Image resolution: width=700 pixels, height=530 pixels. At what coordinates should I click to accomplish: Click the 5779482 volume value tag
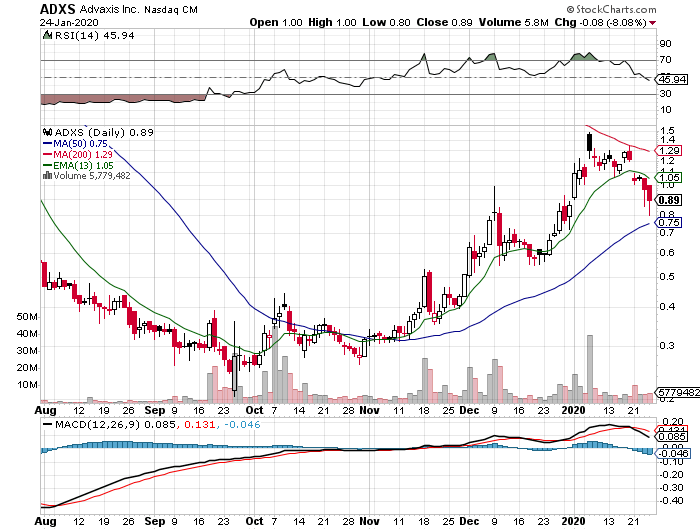[x=672, y=396]
